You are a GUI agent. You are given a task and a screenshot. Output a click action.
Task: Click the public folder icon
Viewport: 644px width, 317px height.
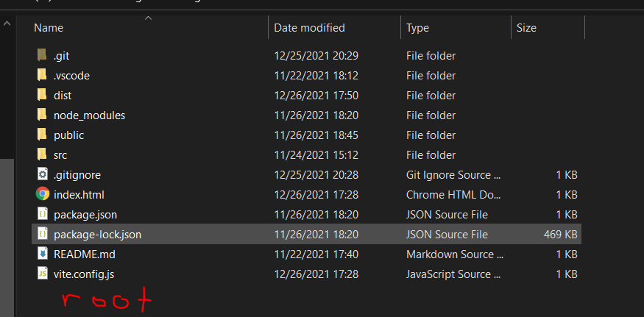click(x=42, y=135)
